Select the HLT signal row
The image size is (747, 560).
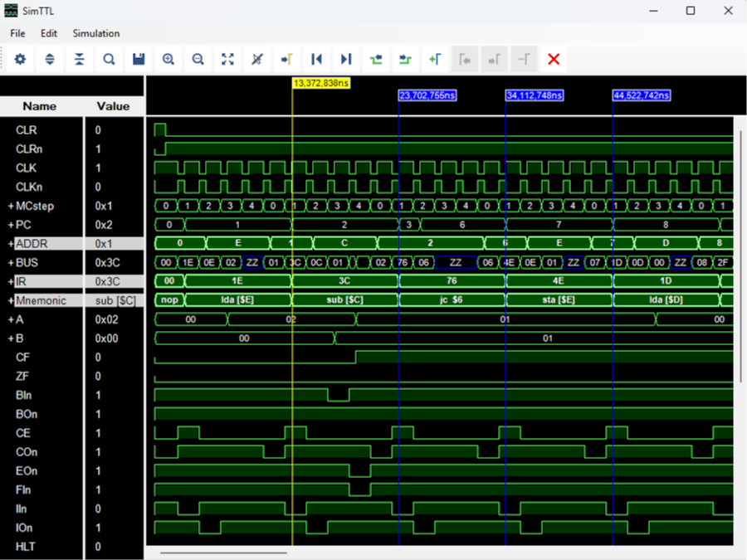pyautogui.click(x=25, y=547)
